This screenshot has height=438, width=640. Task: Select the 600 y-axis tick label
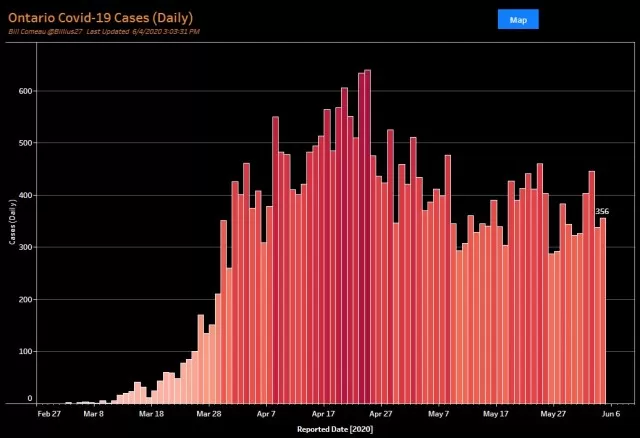[25, 91]
